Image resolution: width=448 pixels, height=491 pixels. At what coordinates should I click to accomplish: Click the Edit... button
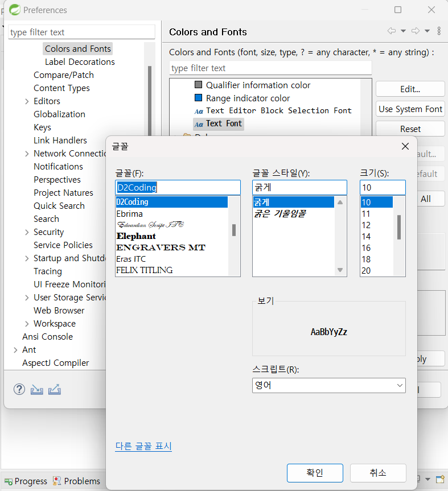tap(410, 89)
